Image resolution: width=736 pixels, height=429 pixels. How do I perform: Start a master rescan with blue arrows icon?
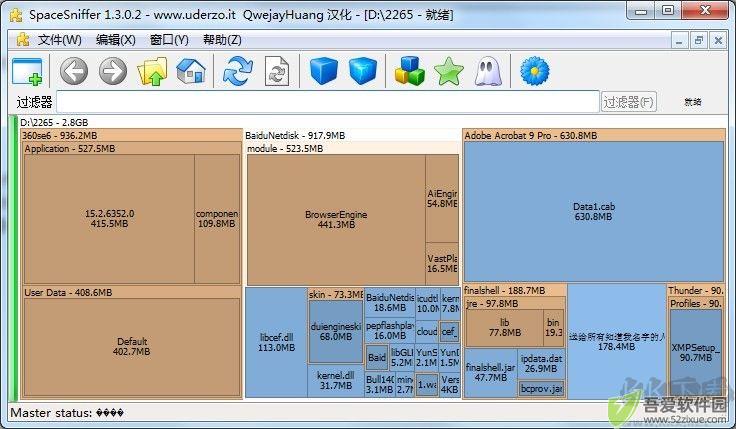pos(238,71)
